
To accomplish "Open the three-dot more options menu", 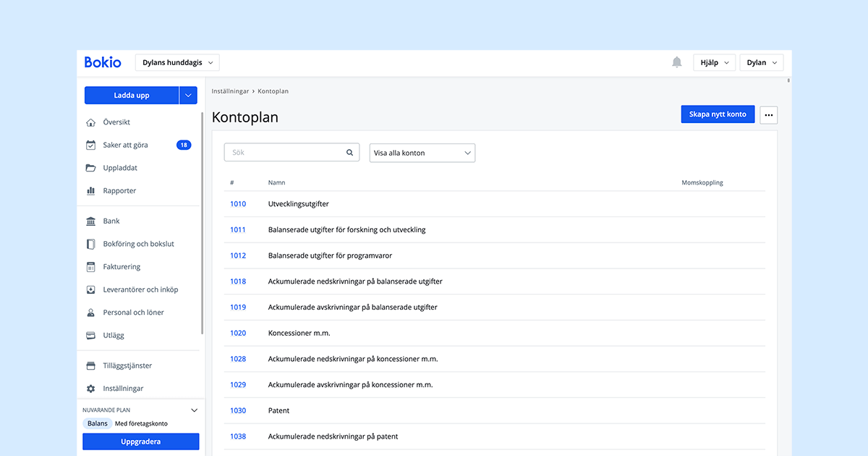I will pyautogui.click(x=768, y=114).
